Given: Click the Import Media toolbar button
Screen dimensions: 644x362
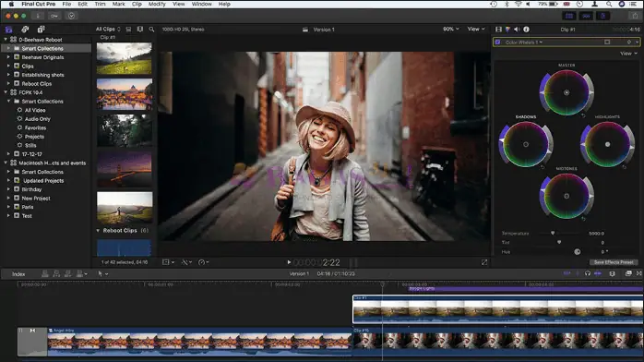Looking at the screenshot, I should pos(38,16).
